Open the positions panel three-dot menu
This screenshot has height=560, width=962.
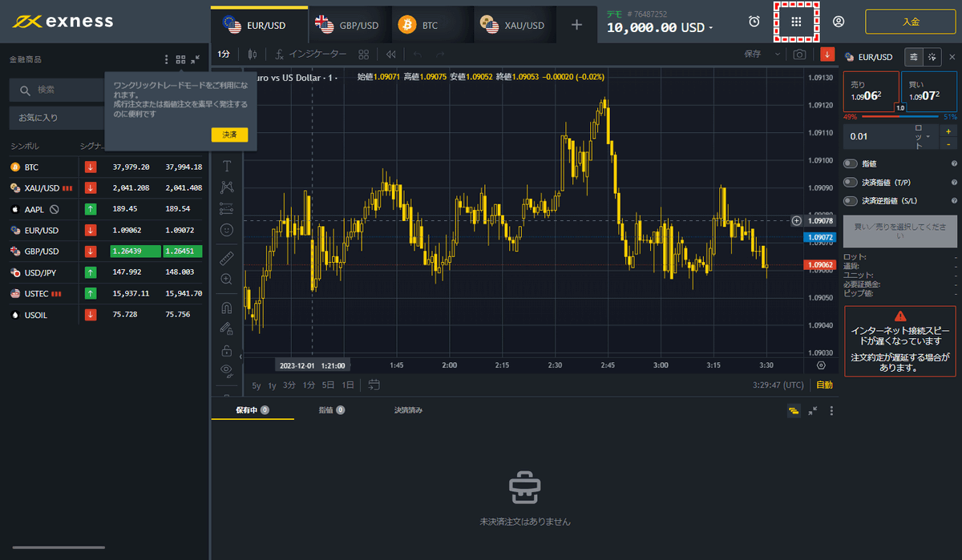(831, 410)
